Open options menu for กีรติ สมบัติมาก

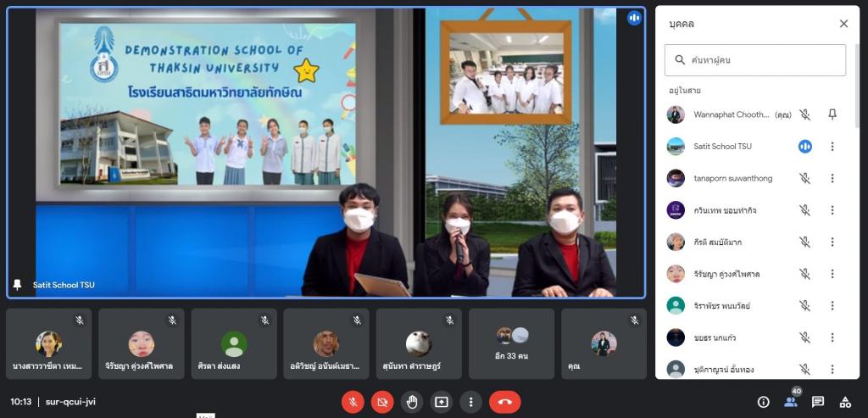click(832, 242)
